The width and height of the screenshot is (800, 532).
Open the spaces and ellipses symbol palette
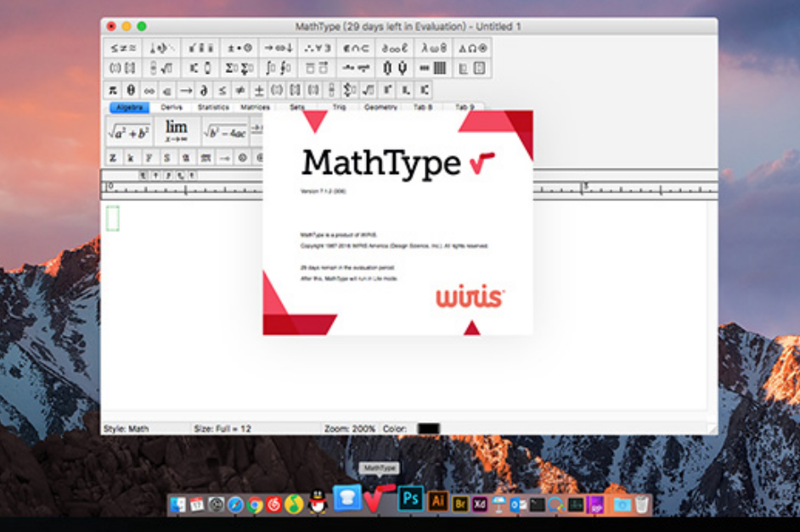tap(161, 48)
